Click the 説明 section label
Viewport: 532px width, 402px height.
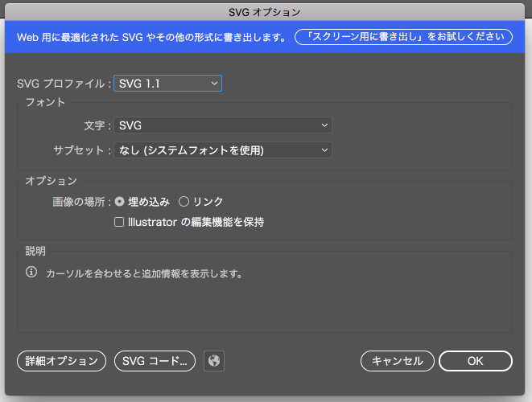pos(35,251)
